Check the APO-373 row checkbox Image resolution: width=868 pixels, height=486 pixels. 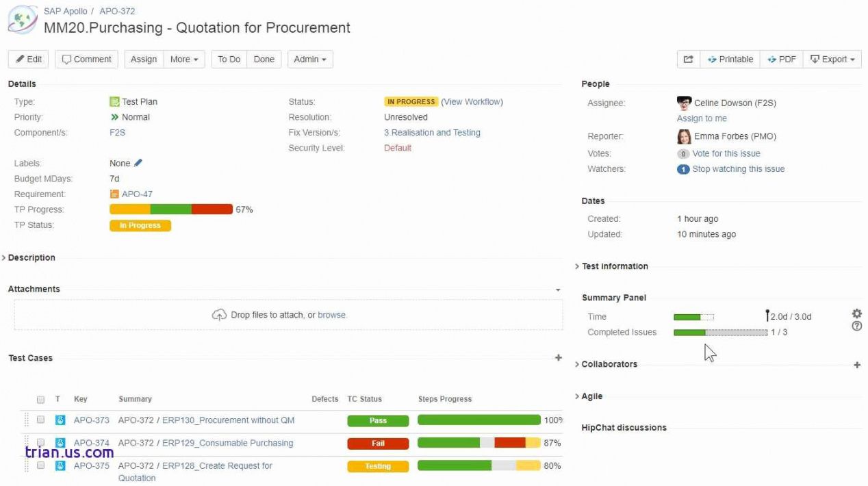[40, 420]
